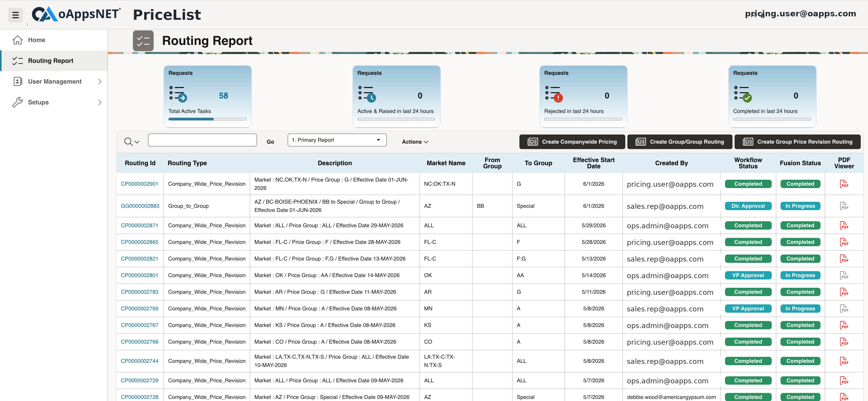Click the Routing Report checklist sidebar icon
Viewport: 868px width, 401px height.
(18, 61)
